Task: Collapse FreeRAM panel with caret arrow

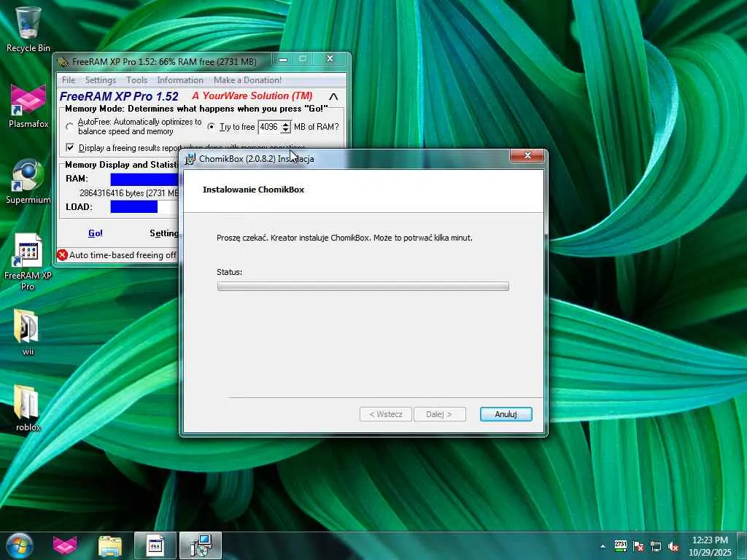Action: [x=333, y=97]
